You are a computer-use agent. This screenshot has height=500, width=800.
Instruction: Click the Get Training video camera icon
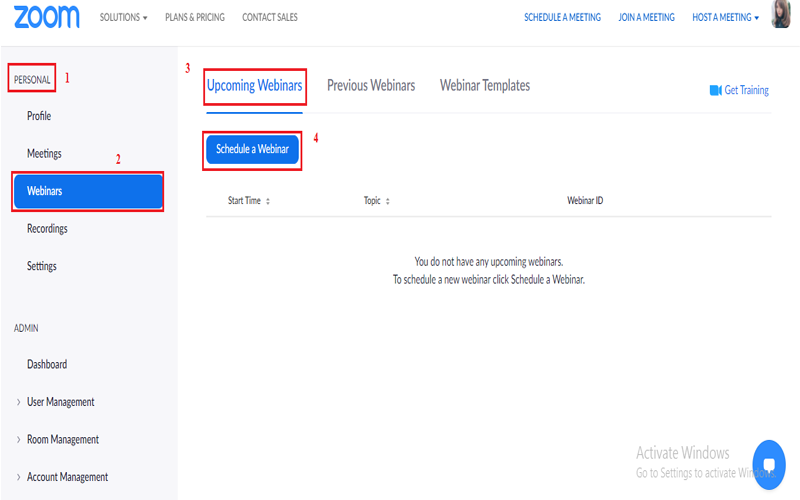pos(715,90)
